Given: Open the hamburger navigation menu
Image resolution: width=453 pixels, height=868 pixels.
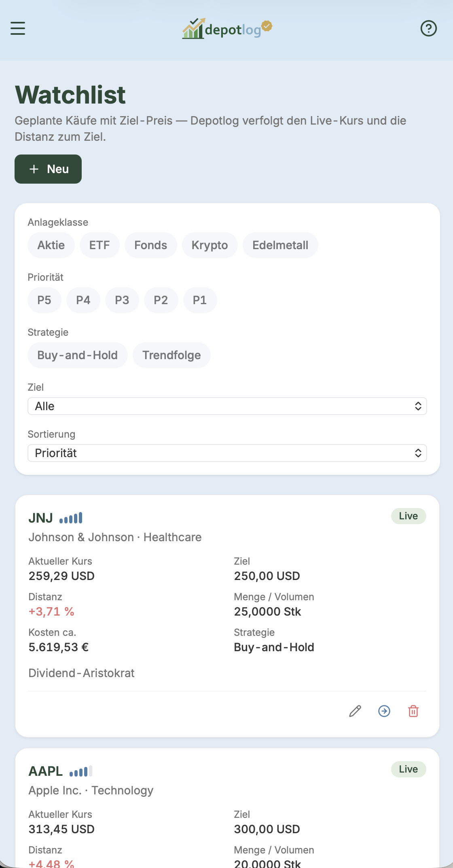Looking at the screenshot, I should [x=18, y=28].
